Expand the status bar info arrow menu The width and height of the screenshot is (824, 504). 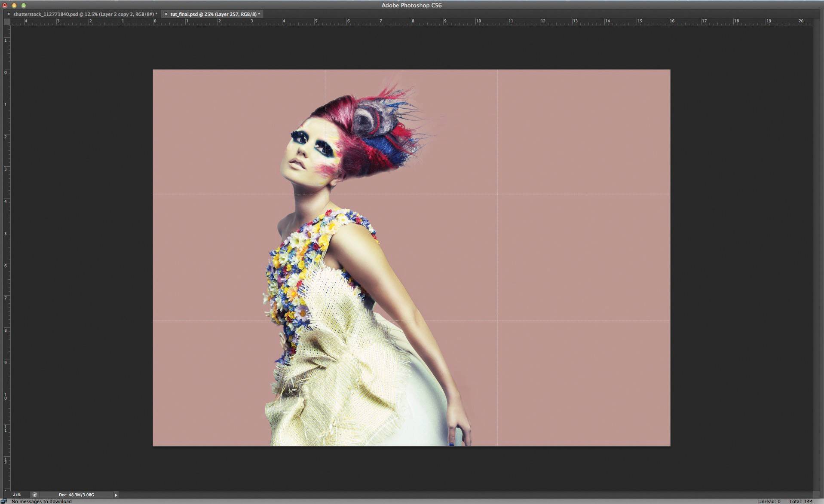116,495
